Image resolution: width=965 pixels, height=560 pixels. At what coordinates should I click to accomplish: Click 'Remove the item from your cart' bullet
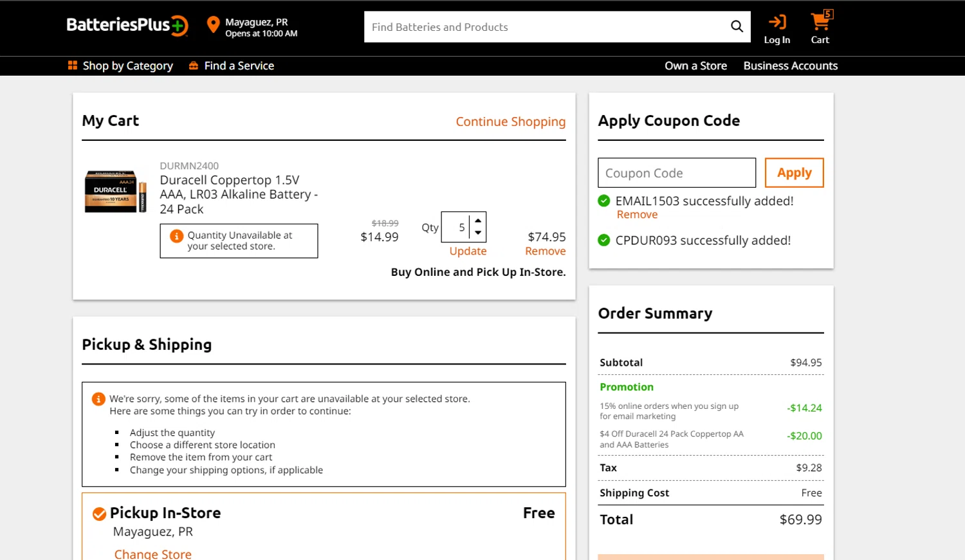coord(201,457)
